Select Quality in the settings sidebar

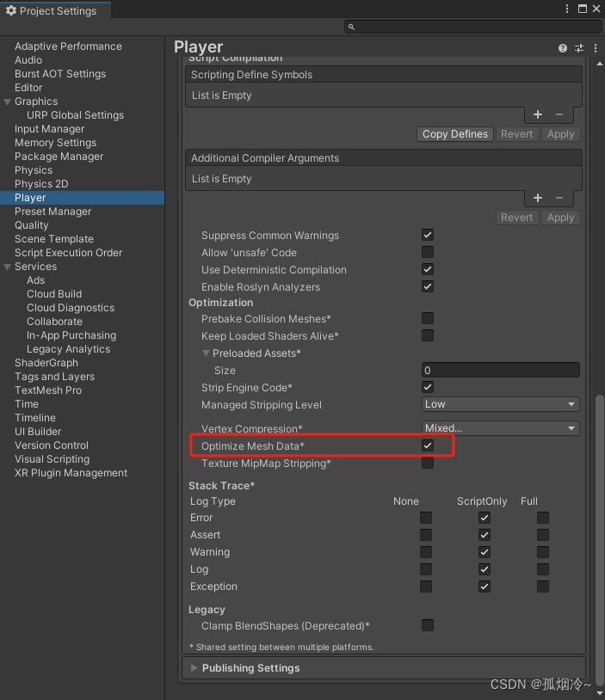[x=34, y=224]
